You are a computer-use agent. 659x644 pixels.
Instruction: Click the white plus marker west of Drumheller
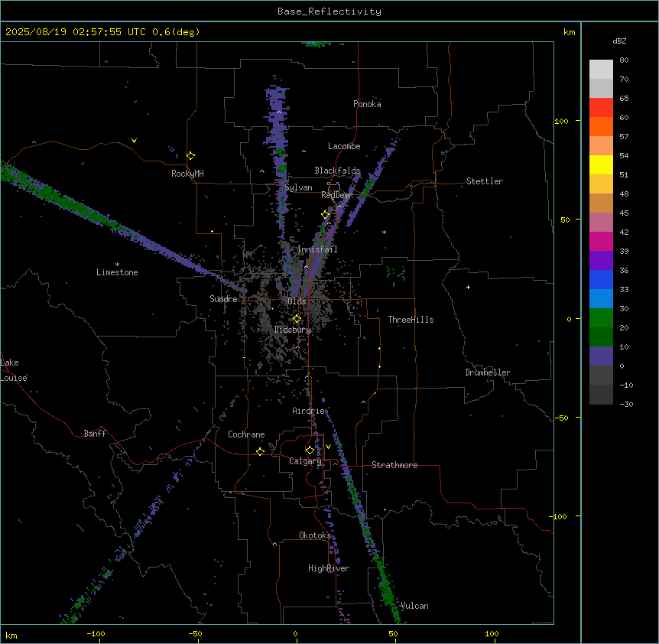(468, 287)
